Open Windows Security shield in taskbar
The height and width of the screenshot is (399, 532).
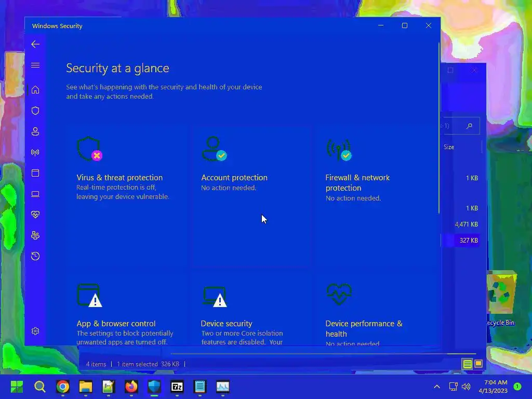[154, 387]
